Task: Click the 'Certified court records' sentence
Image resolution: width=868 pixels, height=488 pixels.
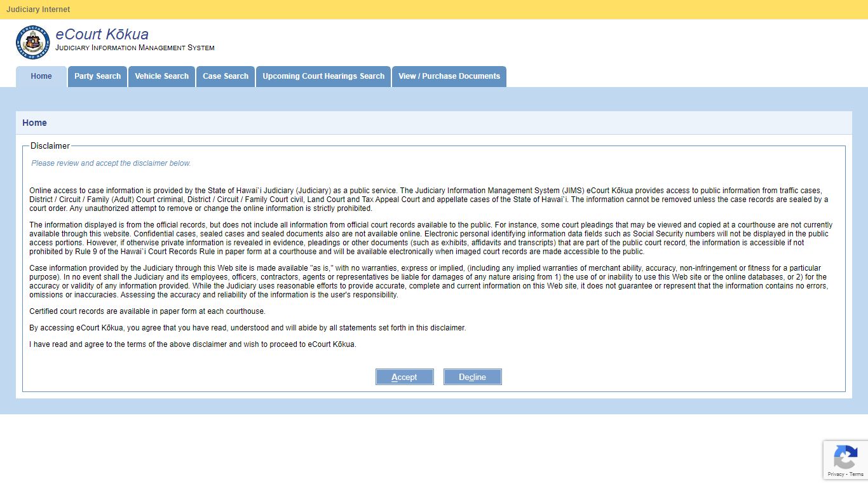Action: 147,311
